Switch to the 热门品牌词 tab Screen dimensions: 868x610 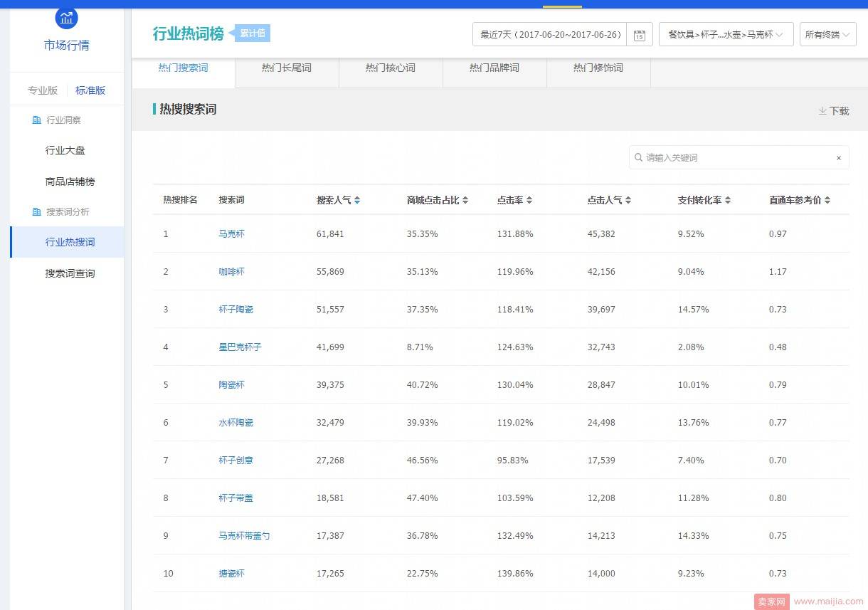(x=494, y=68)
